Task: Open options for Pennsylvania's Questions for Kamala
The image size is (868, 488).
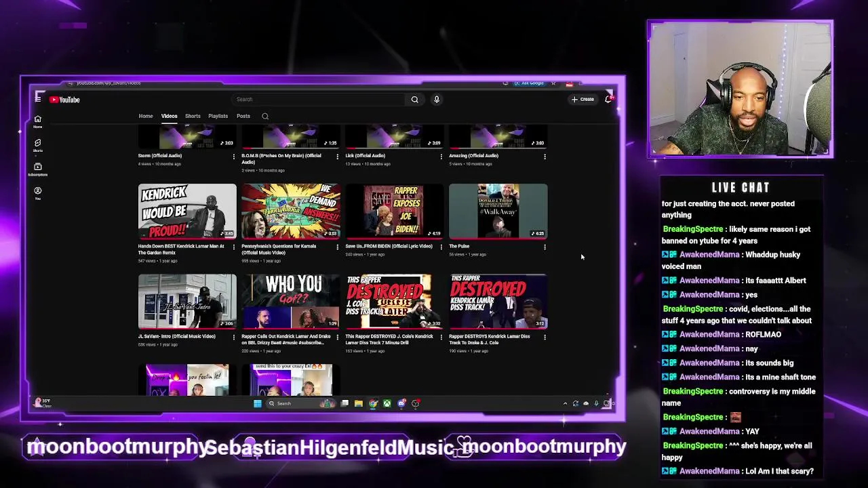Action: [x=338, y=247]
